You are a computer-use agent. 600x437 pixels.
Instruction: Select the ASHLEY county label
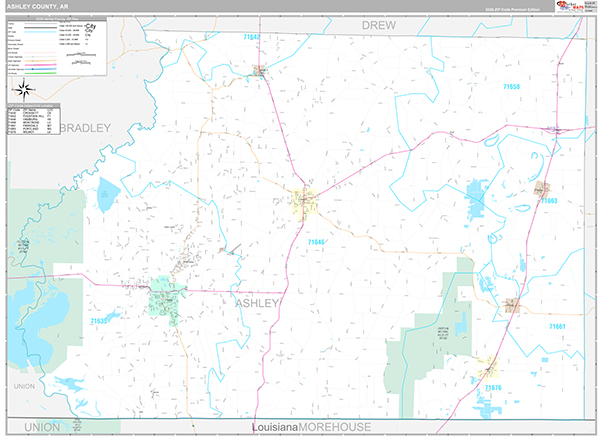click(x=257, y=303)
